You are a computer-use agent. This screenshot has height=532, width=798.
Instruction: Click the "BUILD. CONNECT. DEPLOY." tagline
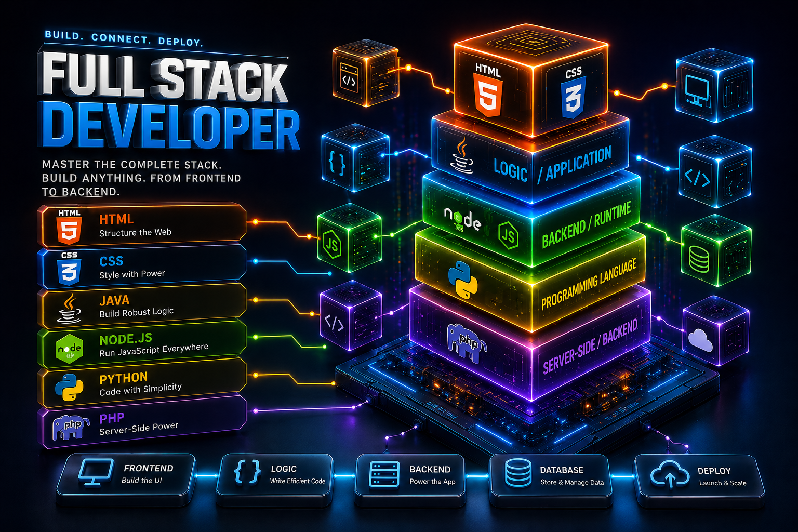tap(124, 38)
